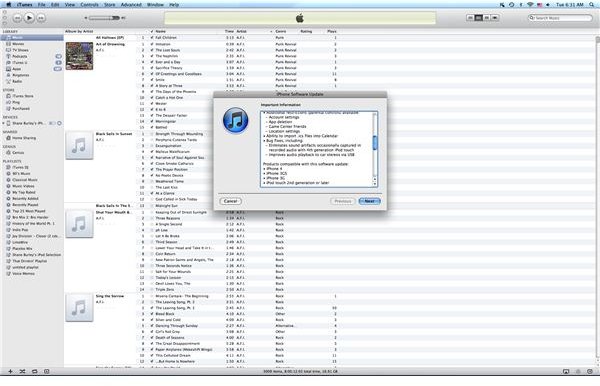Adjust the volume slider in the toolbar

tap(104, 18)
